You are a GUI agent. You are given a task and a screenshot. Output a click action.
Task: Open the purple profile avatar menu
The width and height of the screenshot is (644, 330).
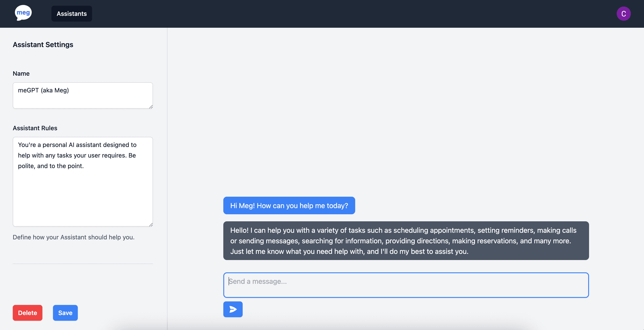coord(624,14)
